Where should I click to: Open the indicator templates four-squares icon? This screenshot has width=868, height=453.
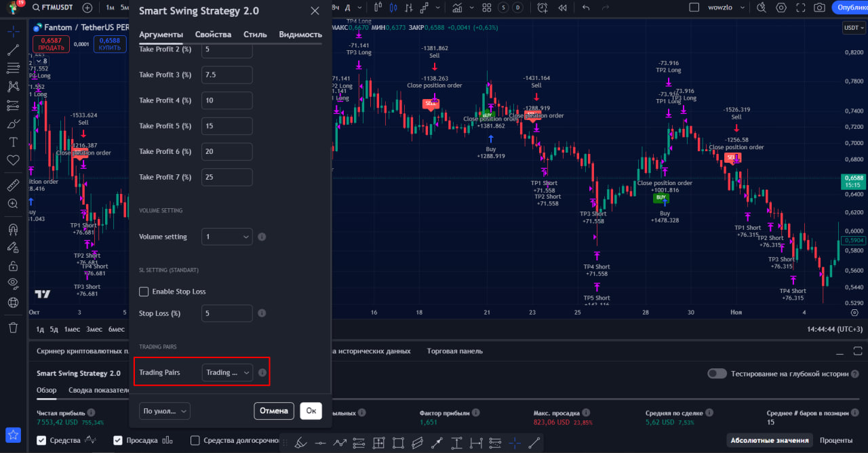[486, 8]
